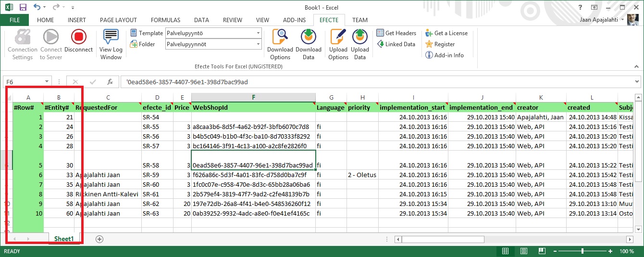Click Linked Data
Viewport: 644px width, 257px height.
click(x=396, y=44)
